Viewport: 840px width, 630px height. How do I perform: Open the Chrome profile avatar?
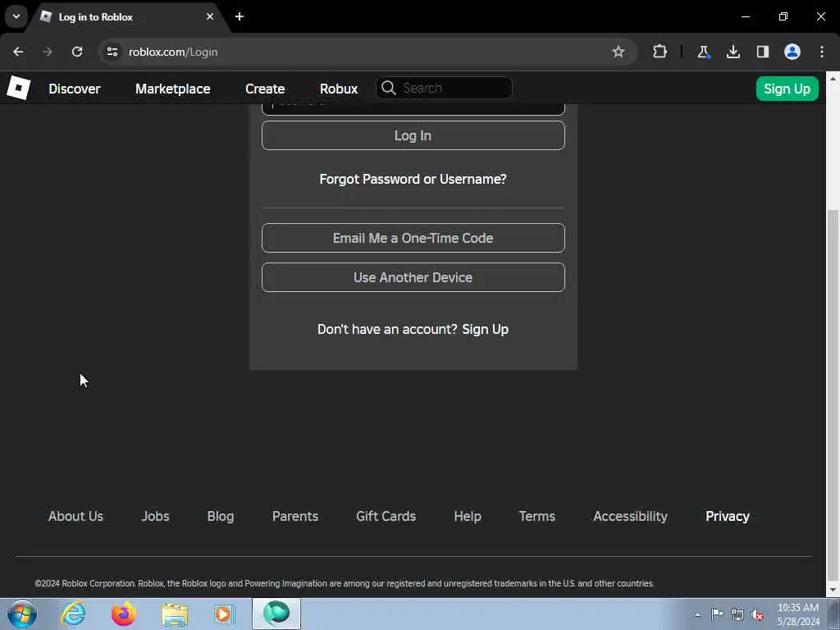pyautogui.click(x=792, y=52)
